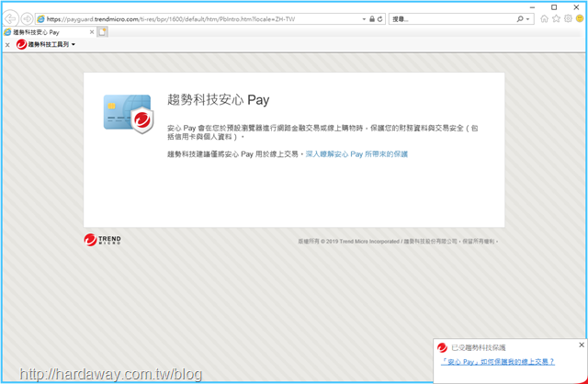The image size is (588, 384).
Task: Close the browser window
Action: [576, 7]
